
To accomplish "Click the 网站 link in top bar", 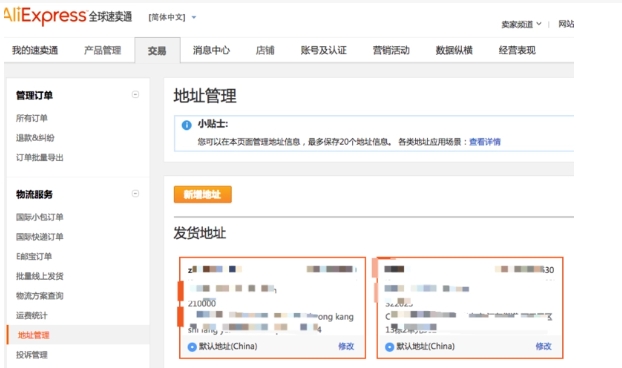I will point(566,24).
